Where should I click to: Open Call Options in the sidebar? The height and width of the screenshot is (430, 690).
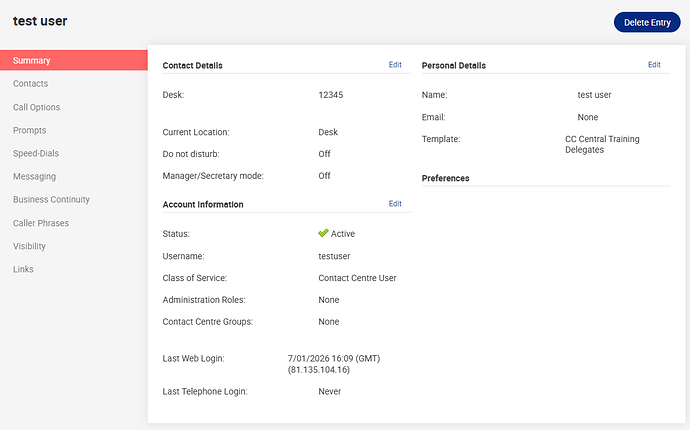click(x=36, y=107)
